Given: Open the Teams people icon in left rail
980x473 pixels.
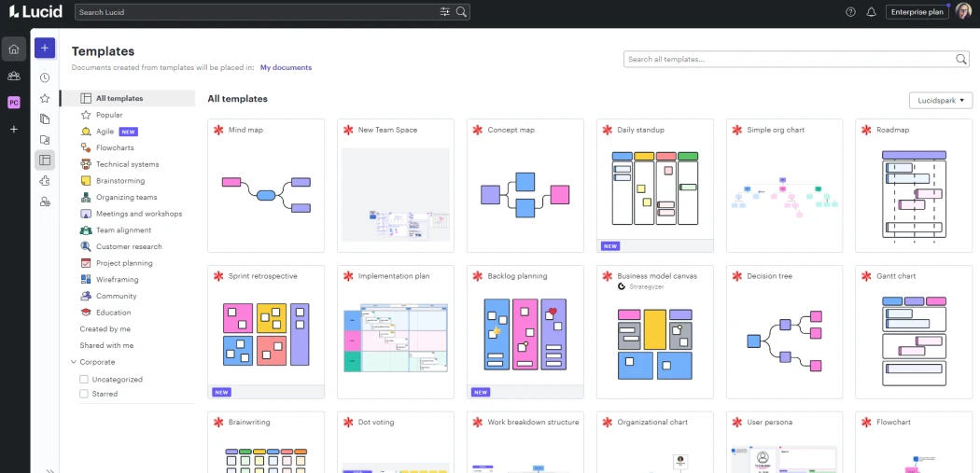Looking at the screenshot, I should 14,77.
